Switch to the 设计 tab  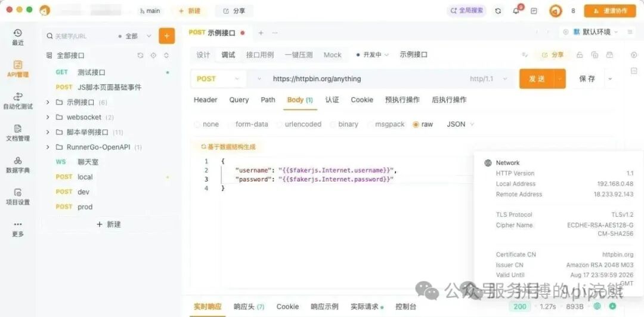pyautogui.click(x=203, y=55)
